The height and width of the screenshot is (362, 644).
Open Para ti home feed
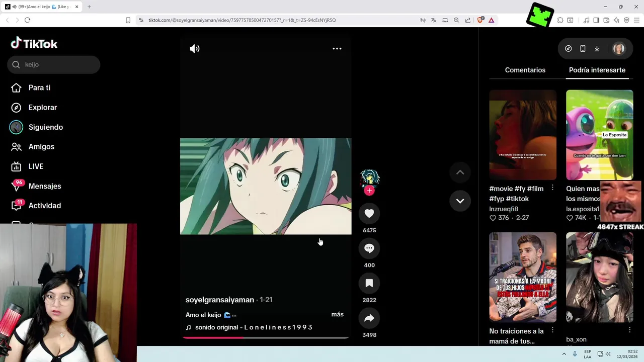click(39, 87)
